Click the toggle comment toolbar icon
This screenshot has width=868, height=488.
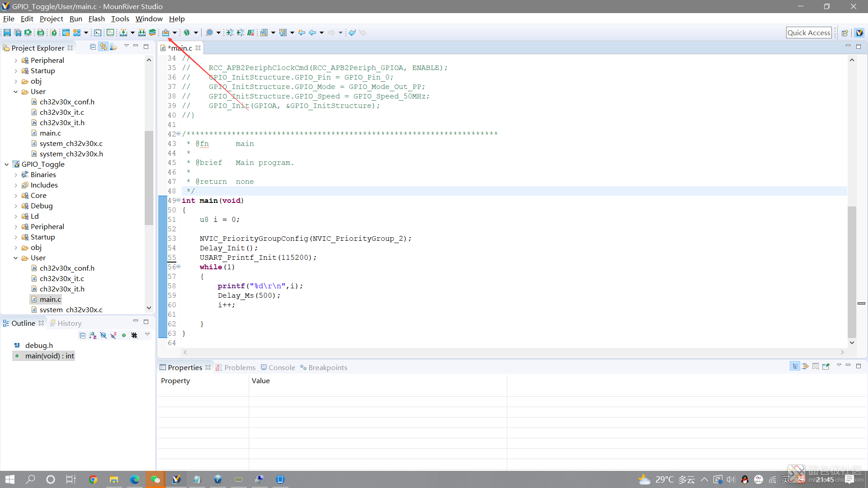pyautogui.click(x=251, y=33)
